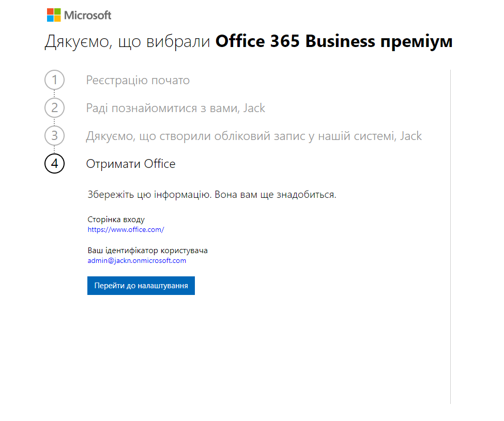This screenshot has height=421, width=504.
Task: Select the step 2 circle icon
Action: tap(54, 108)
